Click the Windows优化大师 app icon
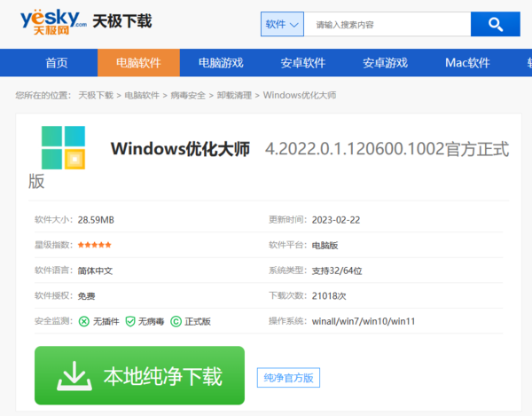 [62, 147]
